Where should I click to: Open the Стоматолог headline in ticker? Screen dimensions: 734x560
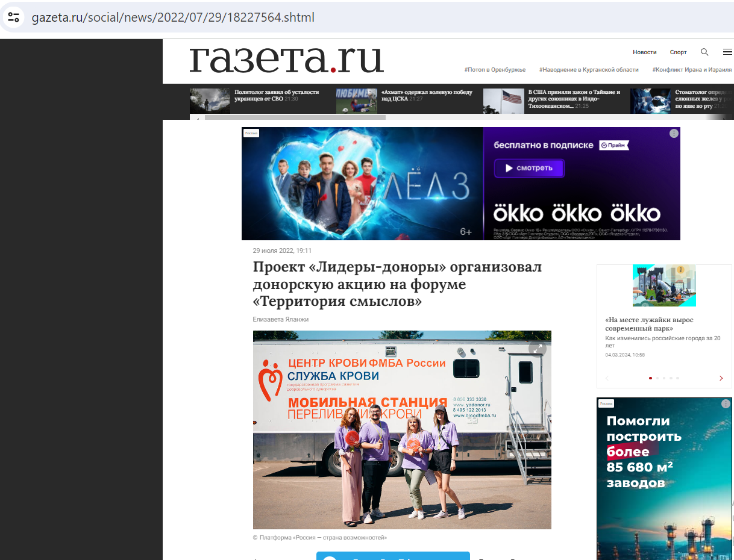click(x=704, y=99)
